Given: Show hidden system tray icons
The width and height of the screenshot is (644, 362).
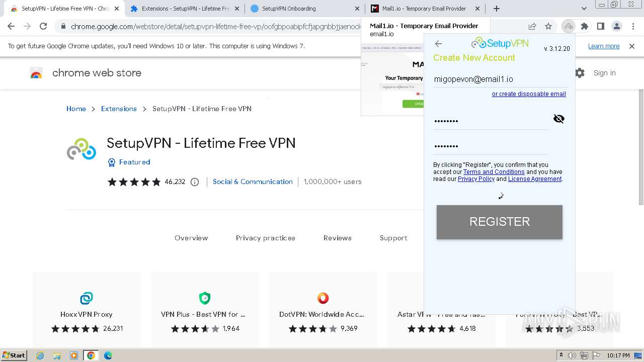Looking at the screenshot, I should (561, 355).
